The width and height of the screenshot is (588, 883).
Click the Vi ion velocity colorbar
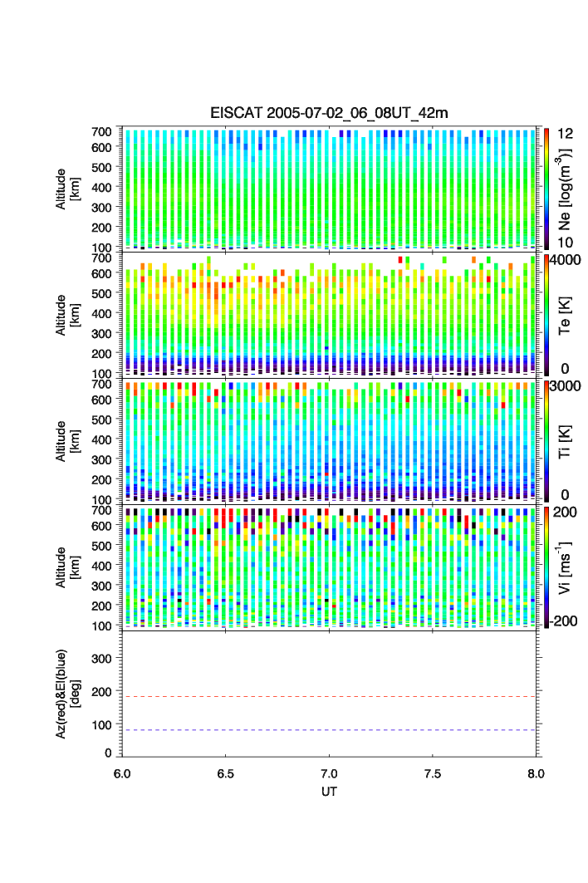click(546, 567)
